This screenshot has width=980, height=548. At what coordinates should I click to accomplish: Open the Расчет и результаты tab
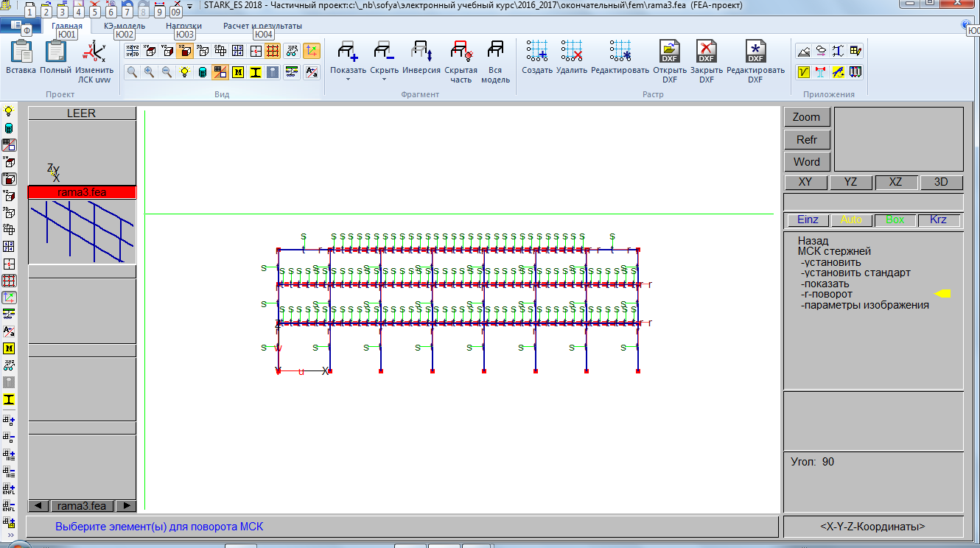point(262,26)
